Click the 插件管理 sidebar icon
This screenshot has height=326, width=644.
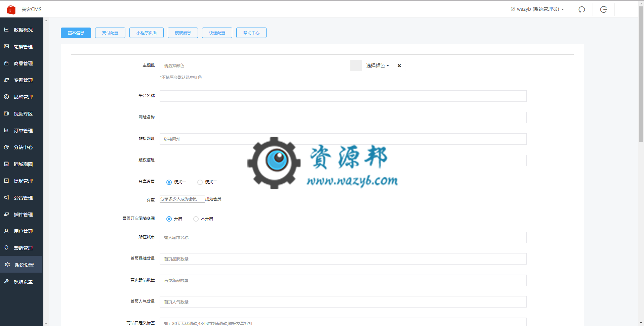(6, 214)
